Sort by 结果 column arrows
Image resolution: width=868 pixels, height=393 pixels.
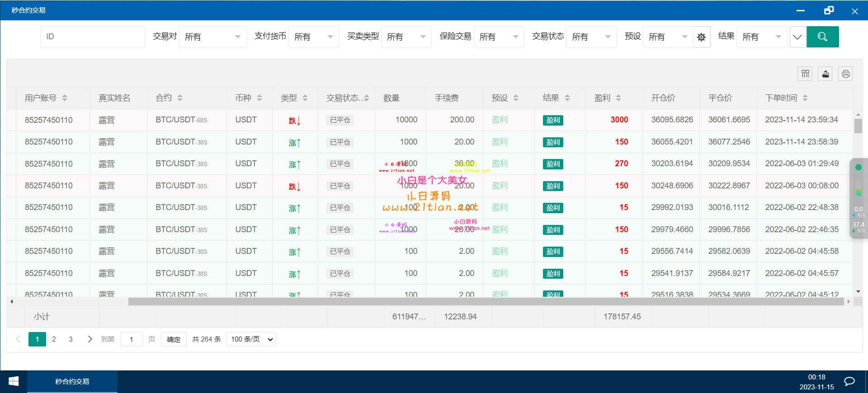pos(567,98)
